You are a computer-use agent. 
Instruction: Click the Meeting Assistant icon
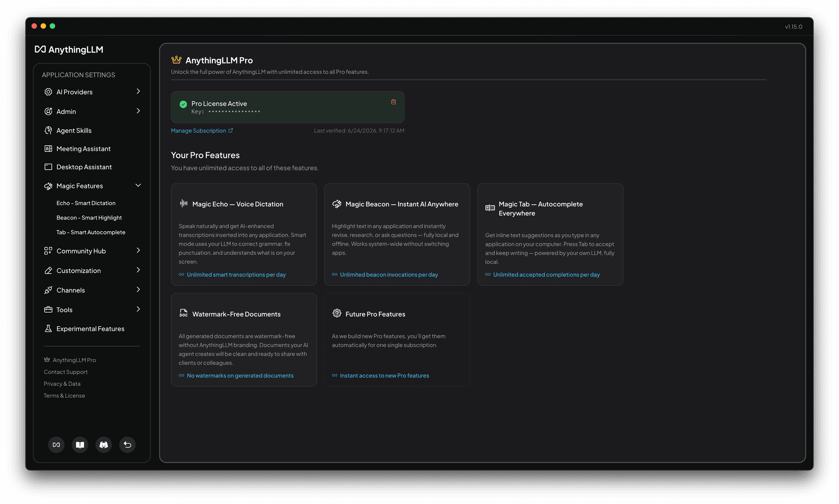coord(48,149)
